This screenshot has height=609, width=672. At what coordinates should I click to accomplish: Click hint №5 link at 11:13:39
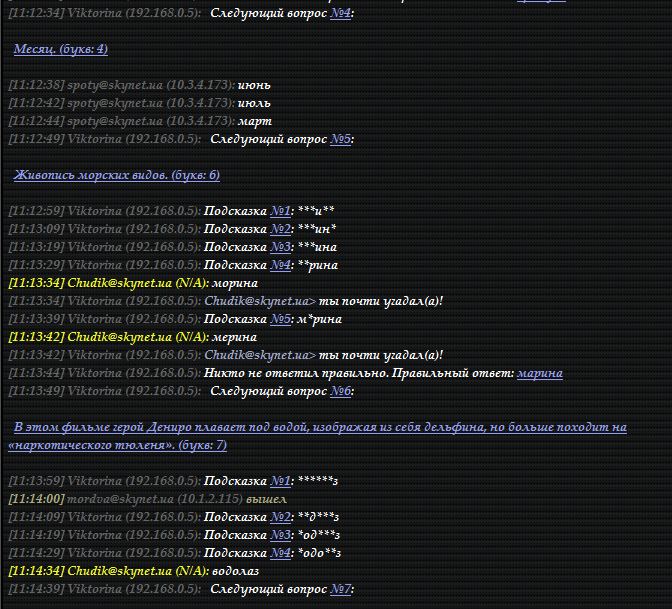click(281, 319)
